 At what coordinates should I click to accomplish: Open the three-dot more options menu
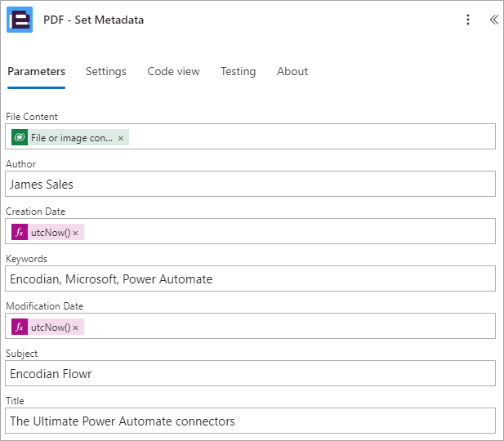click(x=468, y=20)
